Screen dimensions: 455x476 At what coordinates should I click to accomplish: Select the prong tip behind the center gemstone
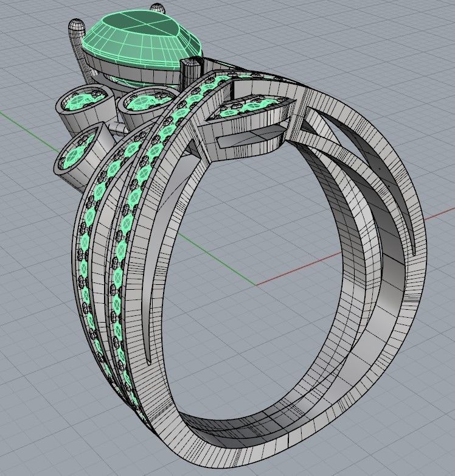[x=157, y=7]
